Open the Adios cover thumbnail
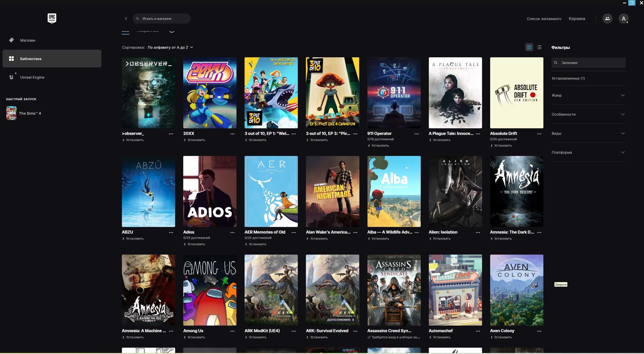 click(210, 191)
